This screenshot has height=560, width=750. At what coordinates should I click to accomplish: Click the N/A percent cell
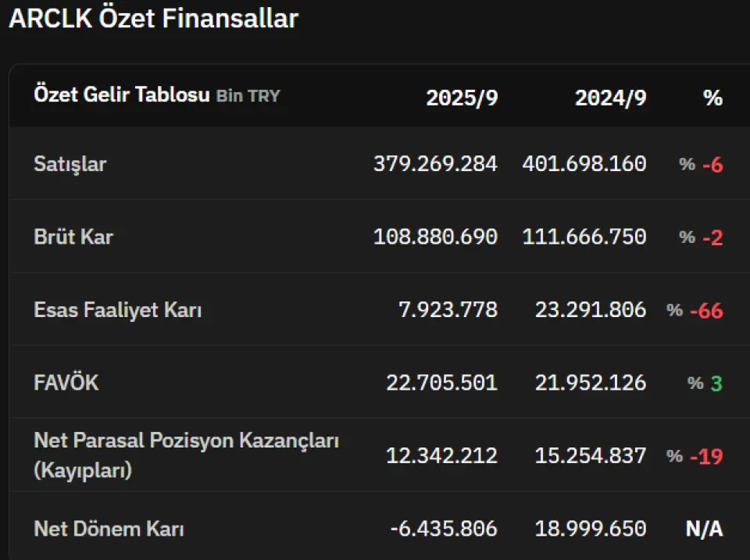pos(704,529)
